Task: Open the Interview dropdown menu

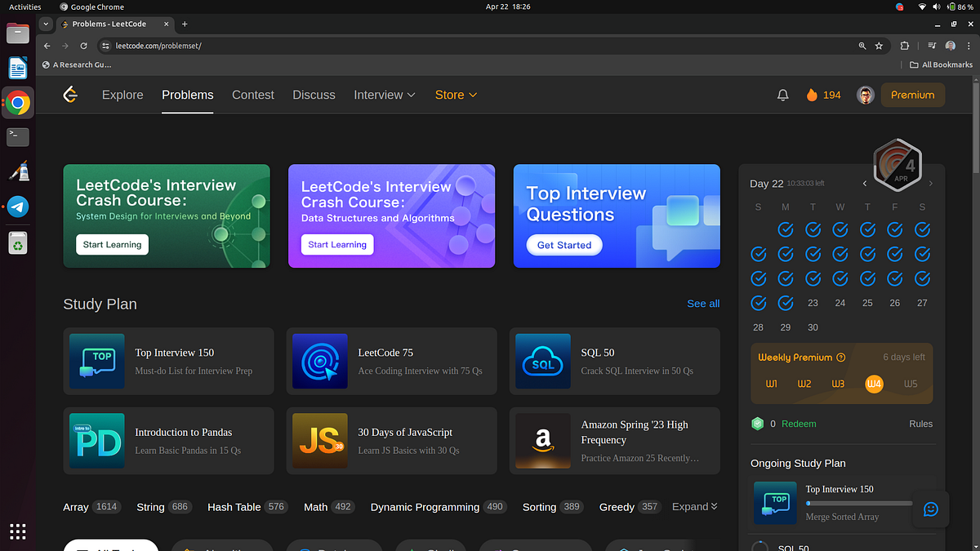Action: click(x=384, y=95)
